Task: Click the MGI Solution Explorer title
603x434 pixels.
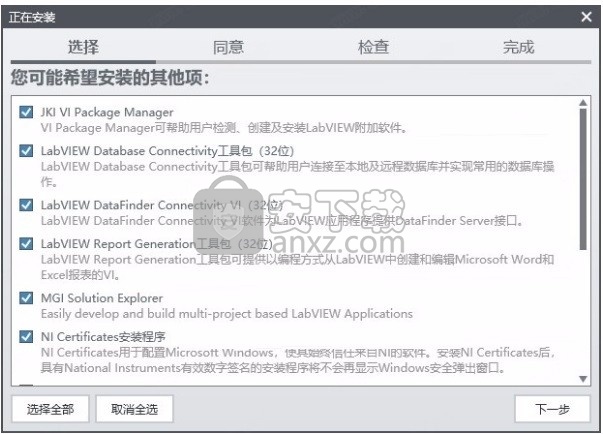Action: click(x=102, y=298)
